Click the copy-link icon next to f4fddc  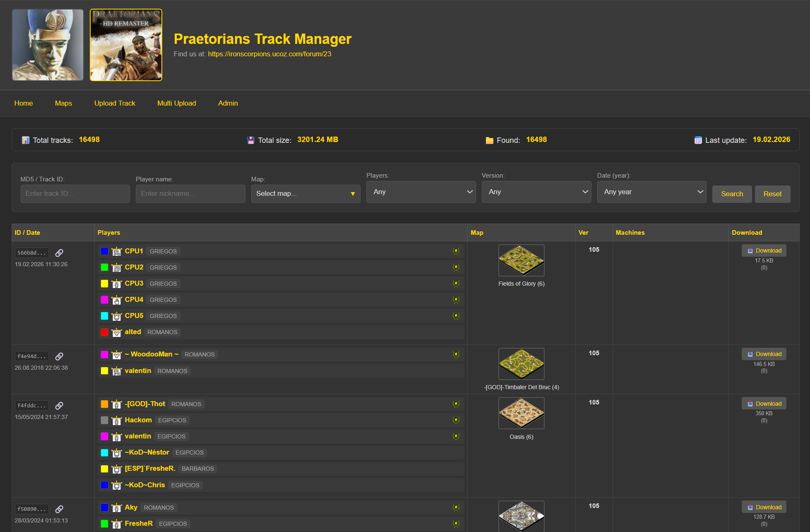59,405
